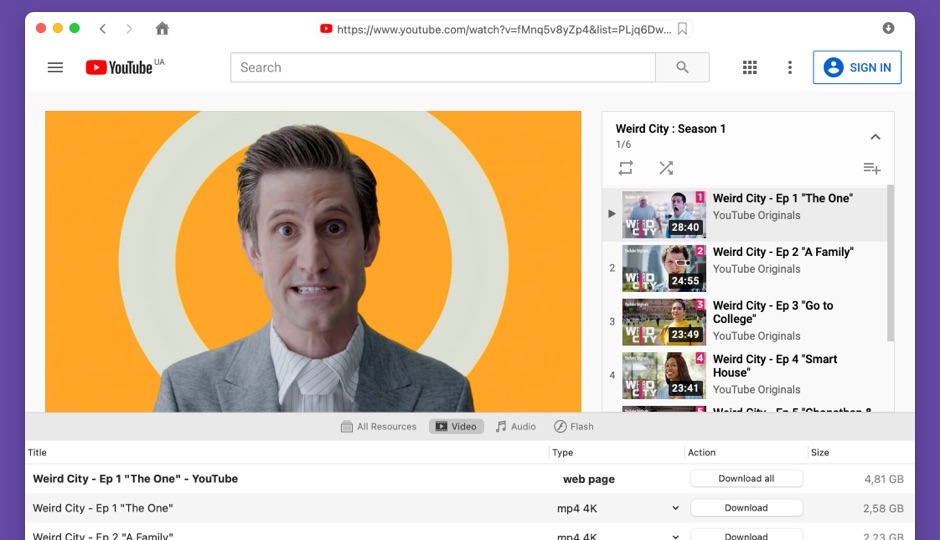Click the title Weird City - Ep 3 "Go to College"

(x=773, y=312)
